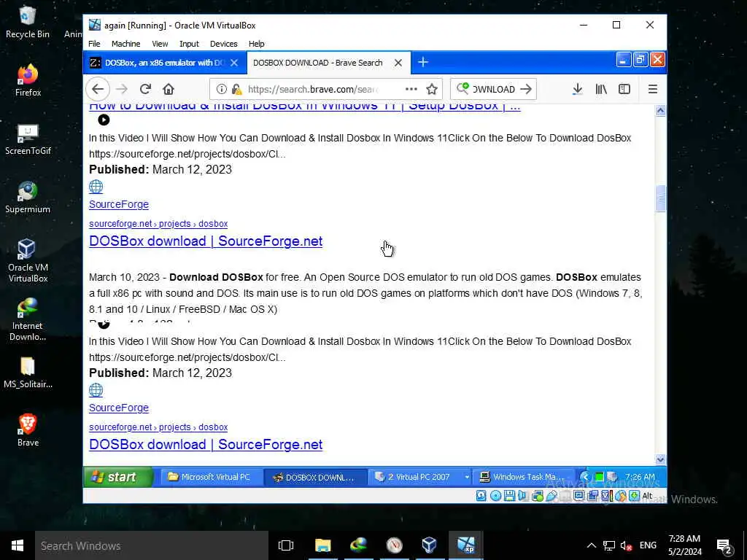747x560 pixels.
Task: Open upper sourceforge.net projects dosbox breadcrumb
Action: pyautogui.click(x=158, y=224)
